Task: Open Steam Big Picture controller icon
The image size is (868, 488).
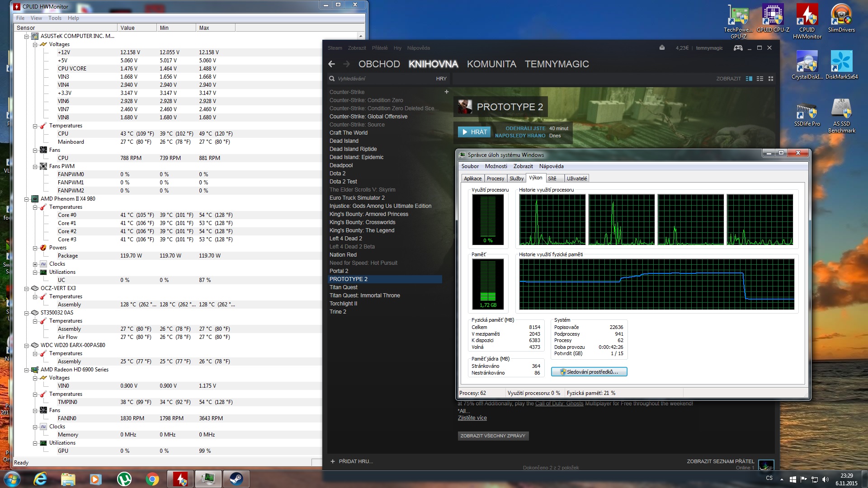Action: point(738,48)
